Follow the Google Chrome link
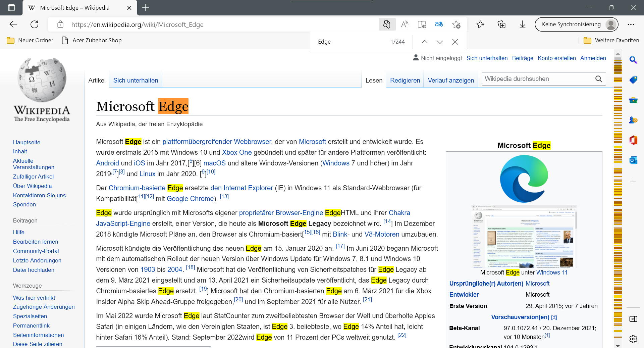The image size is (644, 348). (x=190, y=199)
